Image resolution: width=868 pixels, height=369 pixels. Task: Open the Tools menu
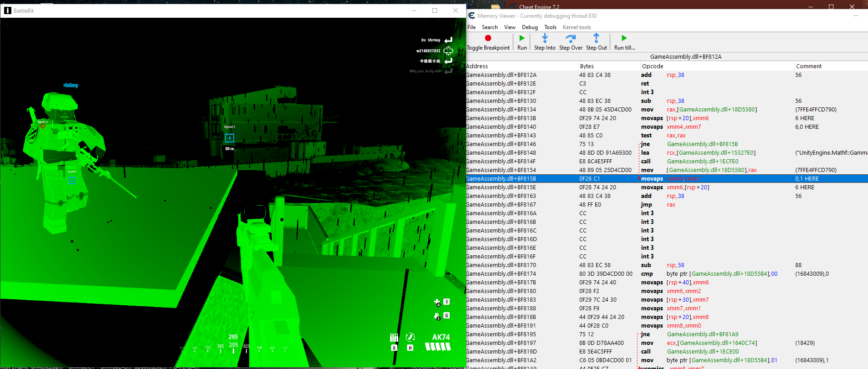pyautogui.click(x=550, y=27)
